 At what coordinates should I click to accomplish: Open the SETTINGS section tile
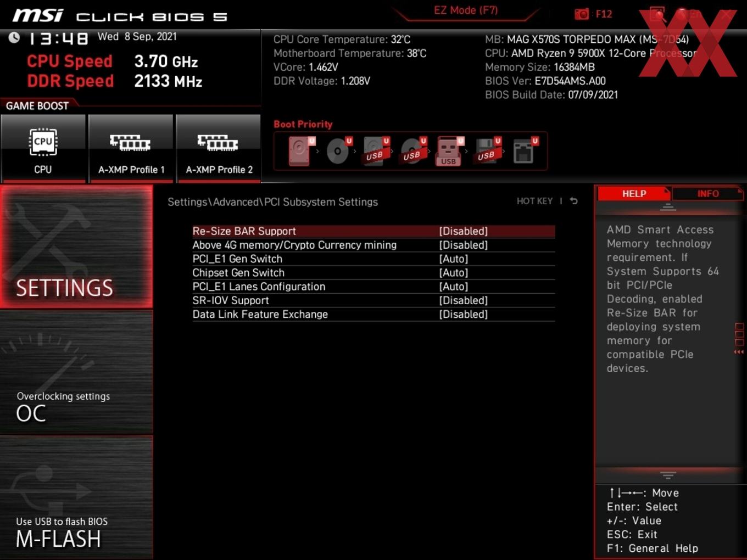[x=76, y=247]
